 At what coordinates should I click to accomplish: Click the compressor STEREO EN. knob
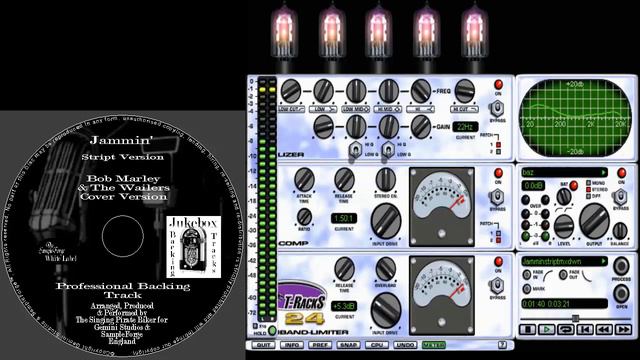click(385, 179)
